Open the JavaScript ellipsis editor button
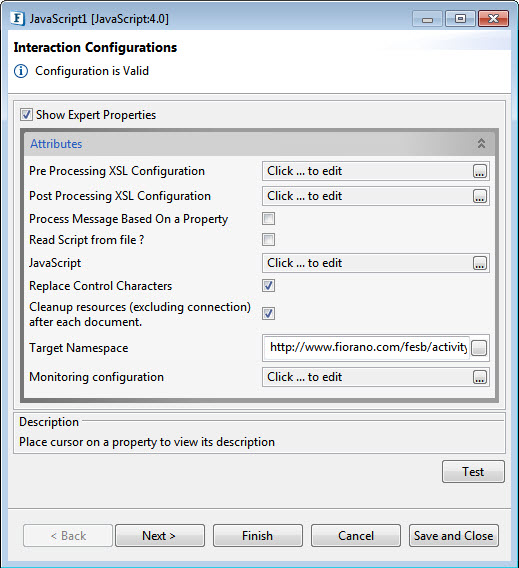Viewport: 519px width, 568px height. [480, 263]
